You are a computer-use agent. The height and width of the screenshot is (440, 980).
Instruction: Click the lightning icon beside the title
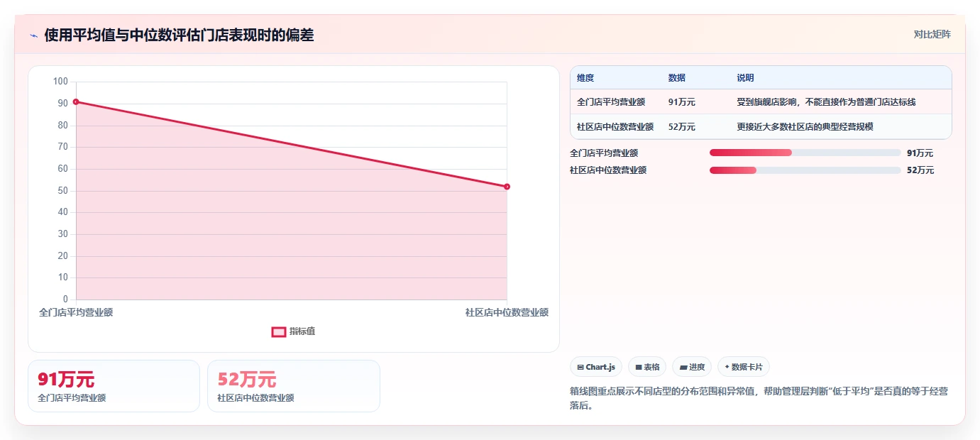[33, 35]
